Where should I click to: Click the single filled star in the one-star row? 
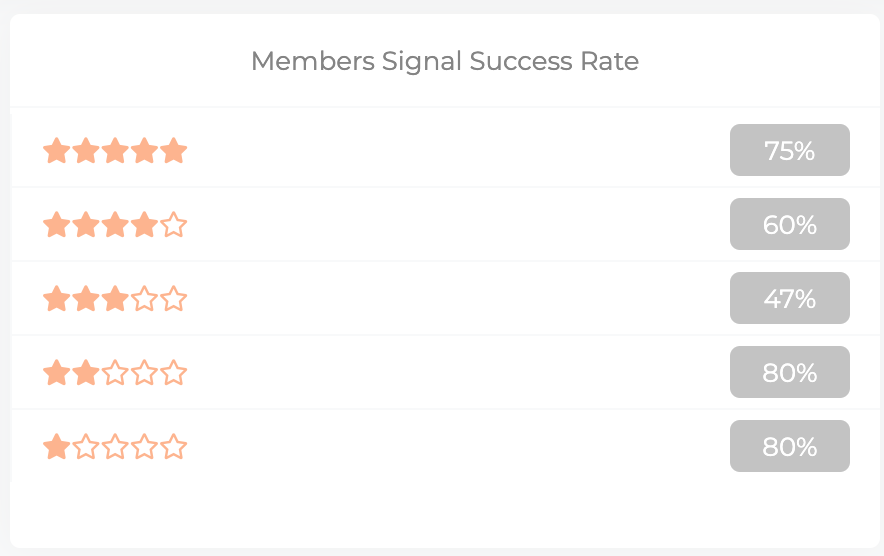pos(57,446)
